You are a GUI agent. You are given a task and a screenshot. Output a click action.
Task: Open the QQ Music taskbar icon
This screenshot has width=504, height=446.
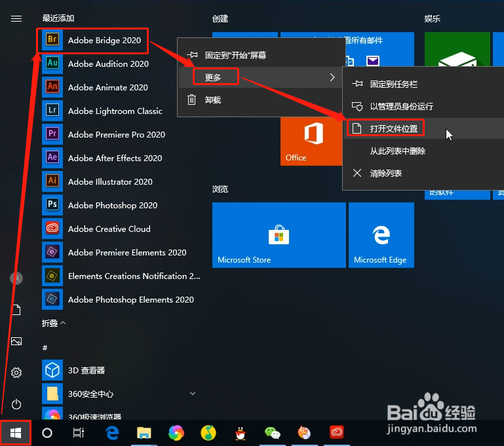click(x=208, y=433)
